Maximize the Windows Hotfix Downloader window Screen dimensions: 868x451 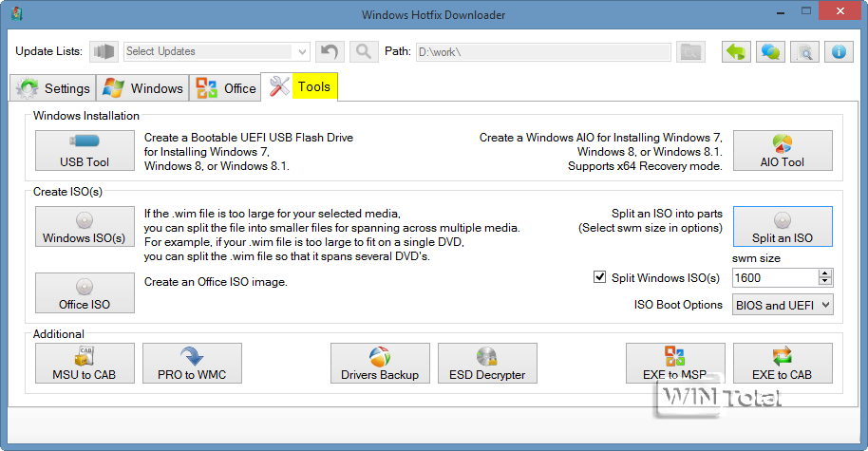[806, 11]
